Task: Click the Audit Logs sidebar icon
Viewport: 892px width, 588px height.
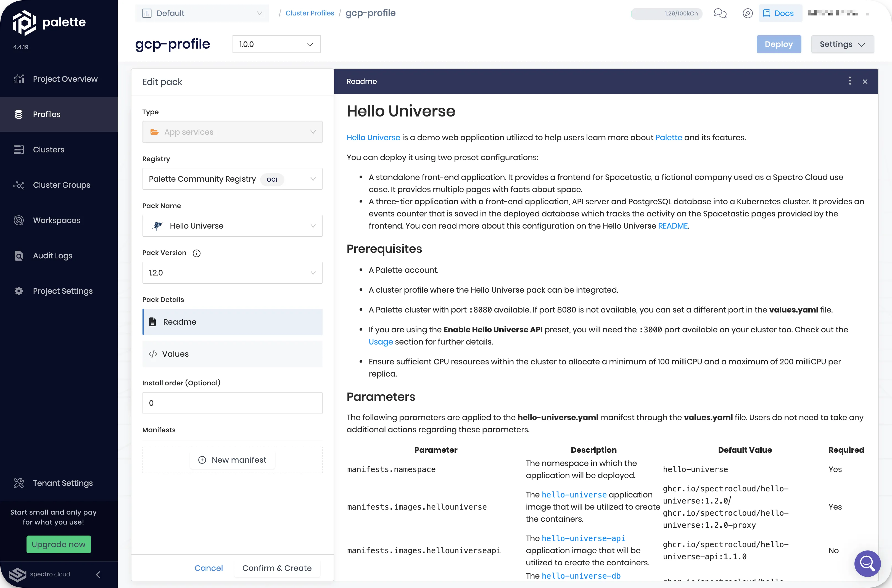Action: point(19,255)
